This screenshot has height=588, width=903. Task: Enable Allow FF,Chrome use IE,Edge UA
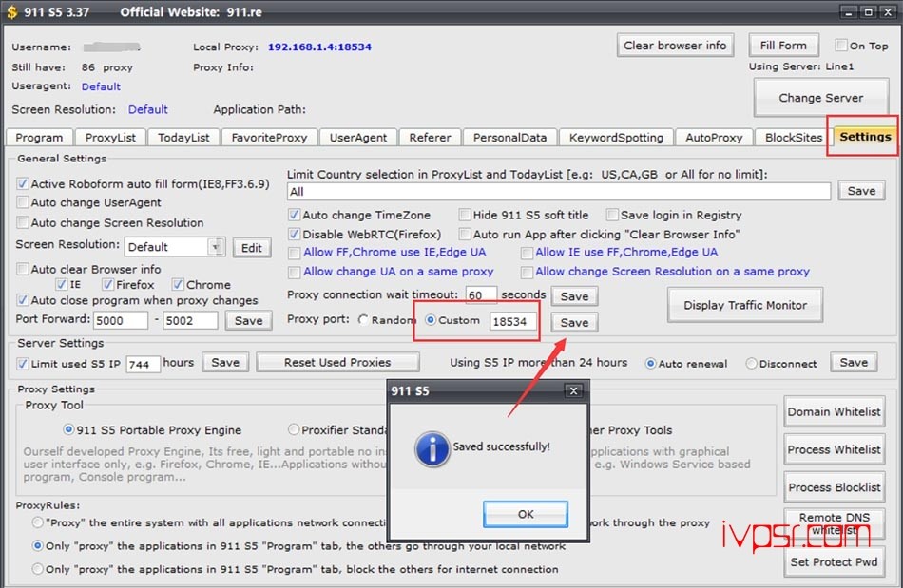pos(295,253)
